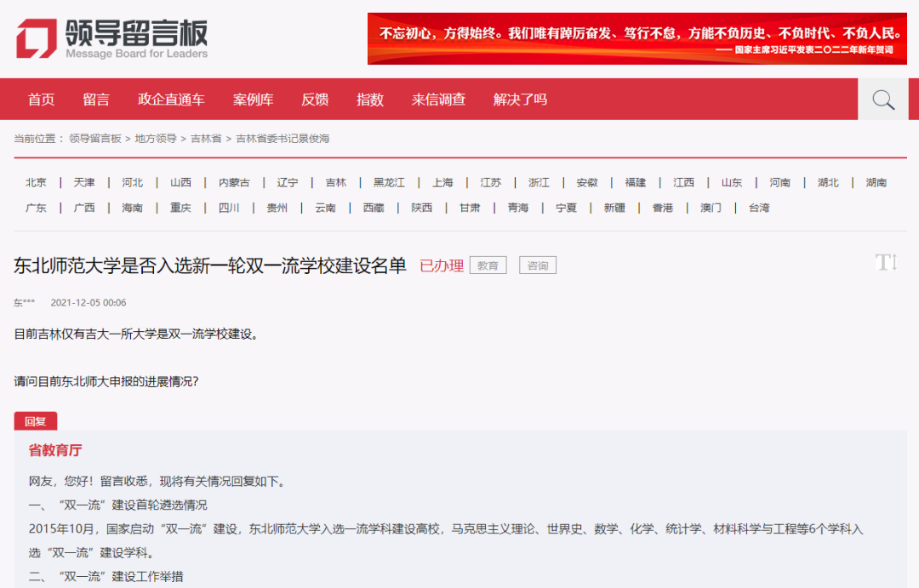Open the 反馈 navigation entry
The height and width of the screenshot is (588, 919).
tap(316, 99)
